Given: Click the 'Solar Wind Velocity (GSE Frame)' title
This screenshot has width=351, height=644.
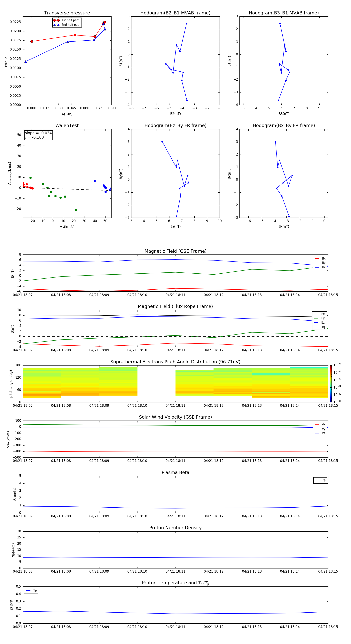Looking at the screenshot, I should pyautogui.click(x=175, y=417).
